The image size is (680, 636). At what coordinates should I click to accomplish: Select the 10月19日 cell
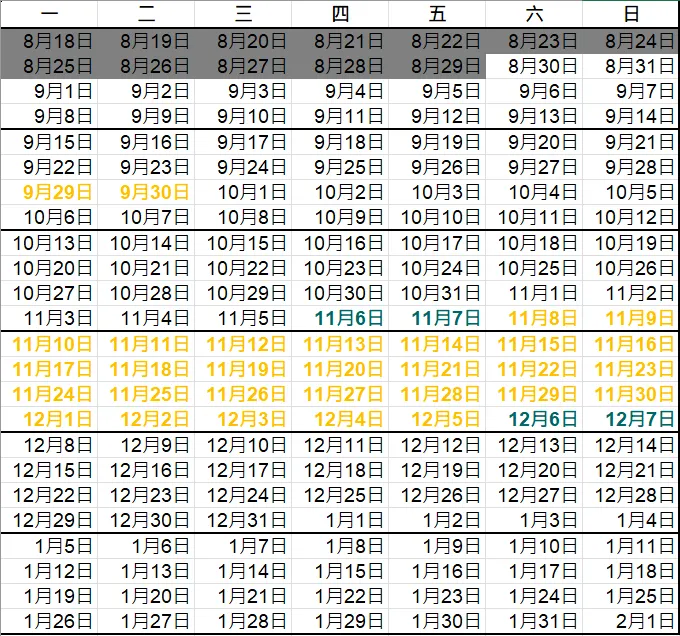[631, 243]
